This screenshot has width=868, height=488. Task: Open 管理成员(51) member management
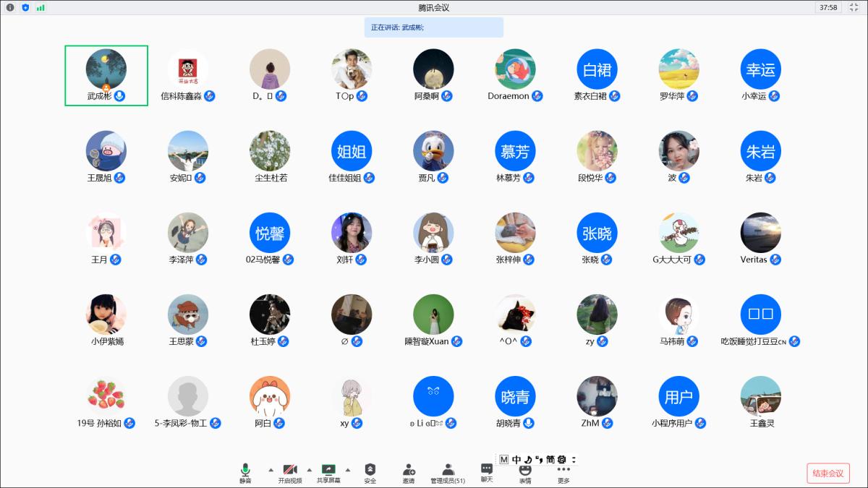448,470
